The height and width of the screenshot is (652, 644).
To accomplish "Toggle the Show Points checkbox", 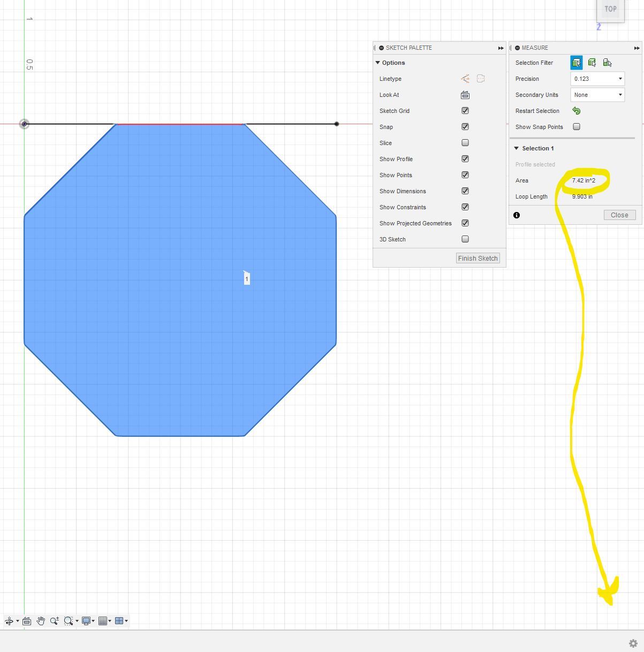I will click(465, 175).
